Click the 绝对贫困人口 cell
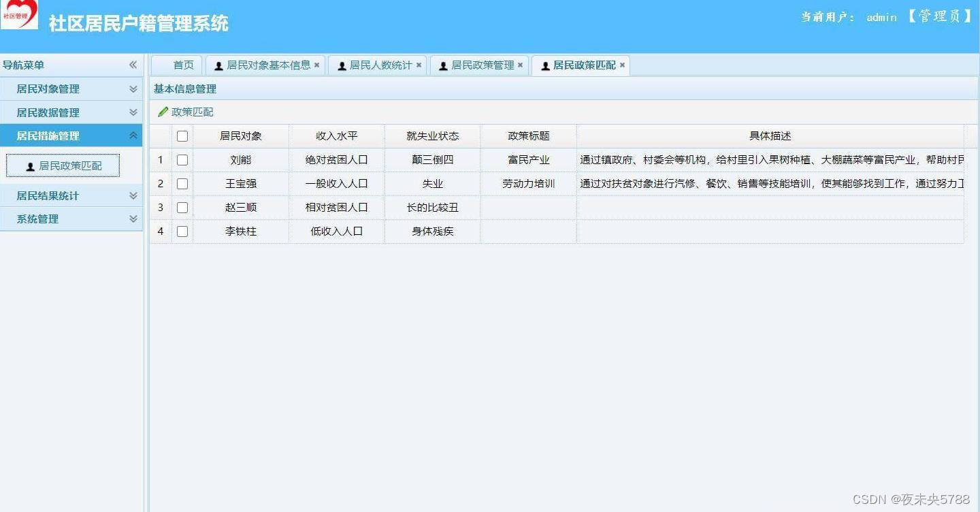 pos(337,160)
